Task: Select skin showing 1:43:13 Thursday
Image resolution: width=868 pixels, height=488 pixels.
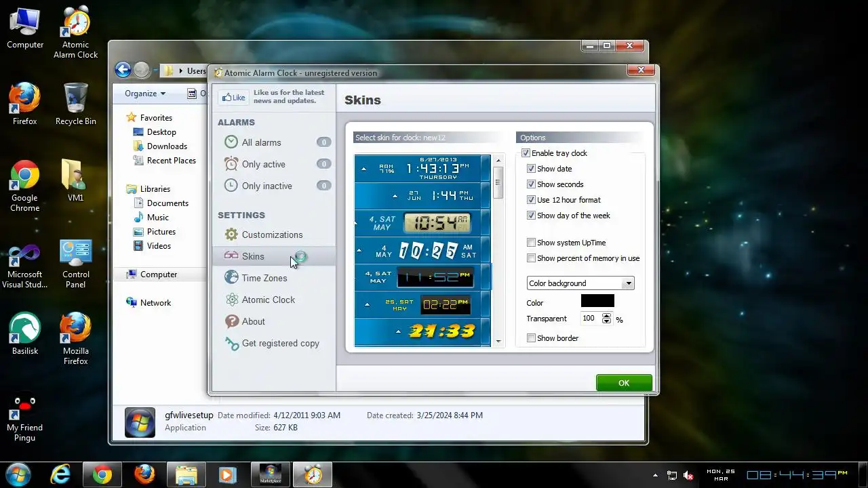Action: tap(422, 168)
